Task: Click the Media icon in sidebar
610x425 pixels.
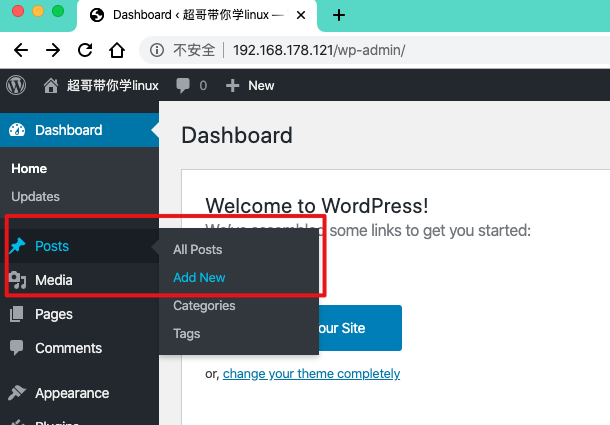Action: point(17,280)
